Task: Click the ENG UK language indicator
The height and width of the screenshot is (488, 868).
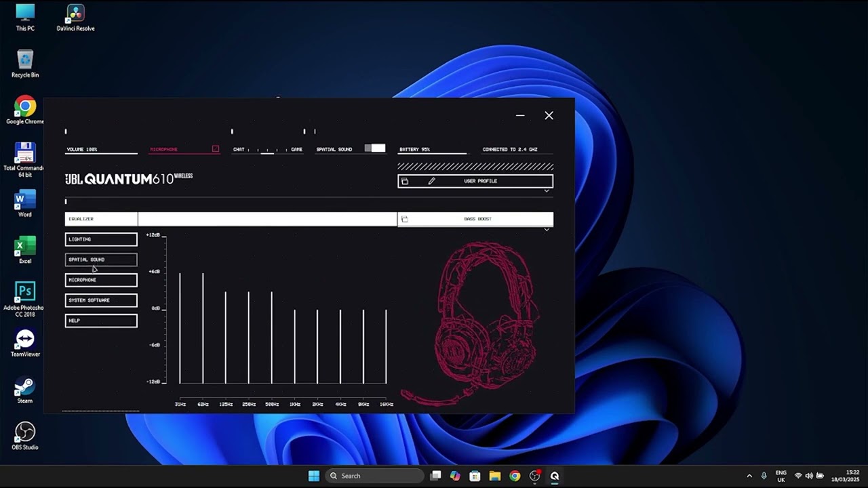Action: 781,476
